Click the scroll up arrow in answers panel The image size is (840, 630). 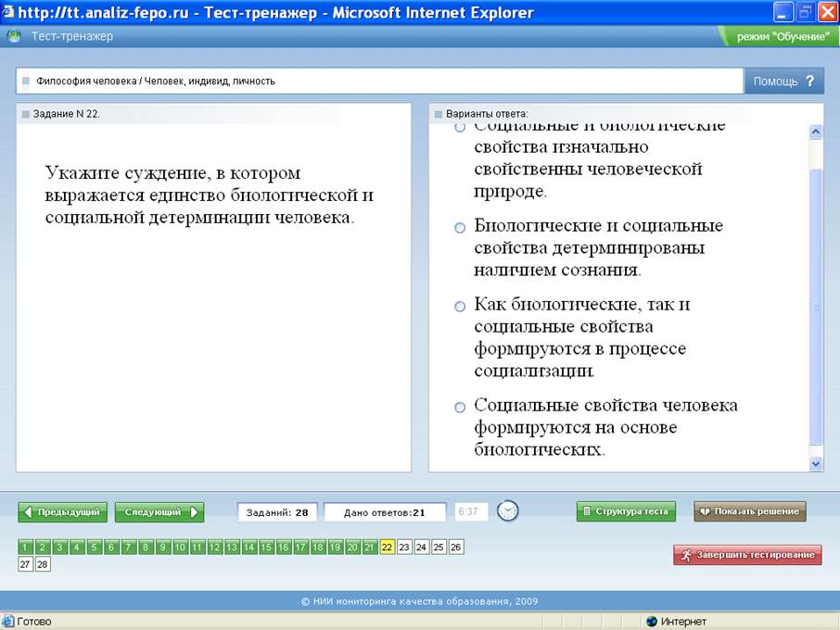click(x=815, y=132)
